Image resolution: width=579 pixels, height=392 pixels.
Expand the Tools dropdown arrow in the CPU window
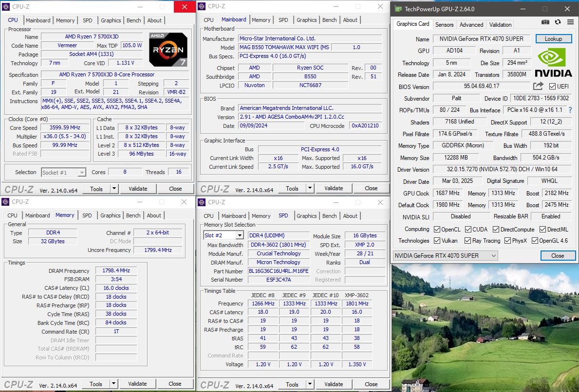pos(114,188)
